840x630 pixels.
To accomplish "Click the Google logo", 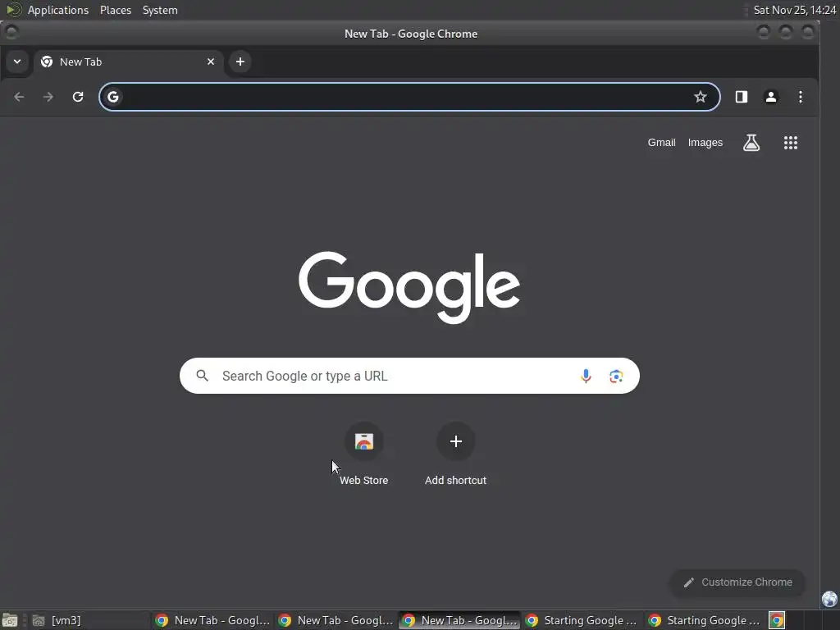I will pos(409,287).
